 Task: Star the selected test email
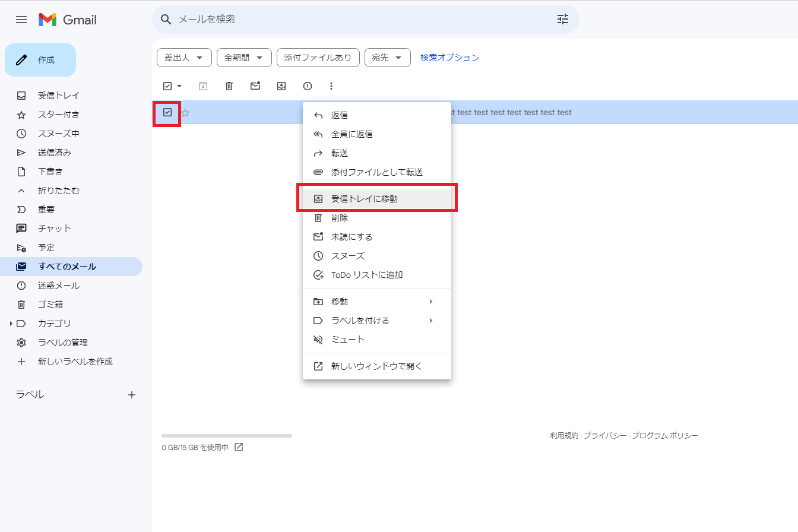[185, 113]
